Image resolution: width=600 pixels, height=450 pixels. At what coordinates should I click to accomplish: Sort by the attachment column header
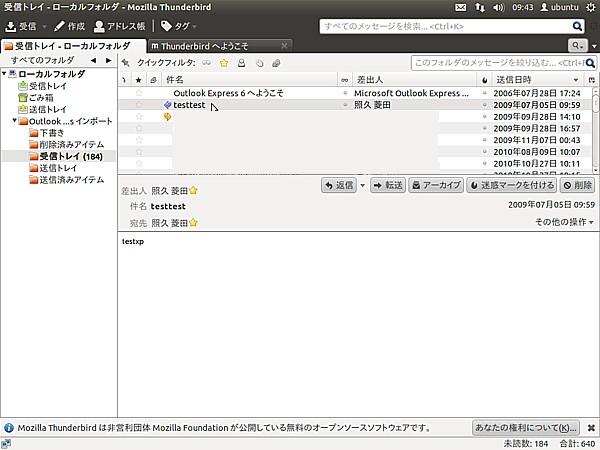pyautogui.click(x=153, y=80)
